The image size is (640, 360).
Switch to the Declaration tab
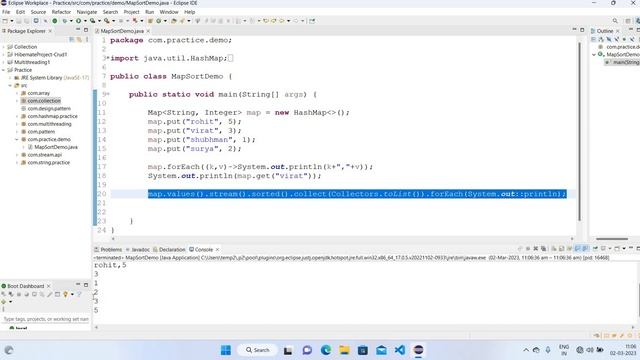pyautogui.click(x=169, y=249)
